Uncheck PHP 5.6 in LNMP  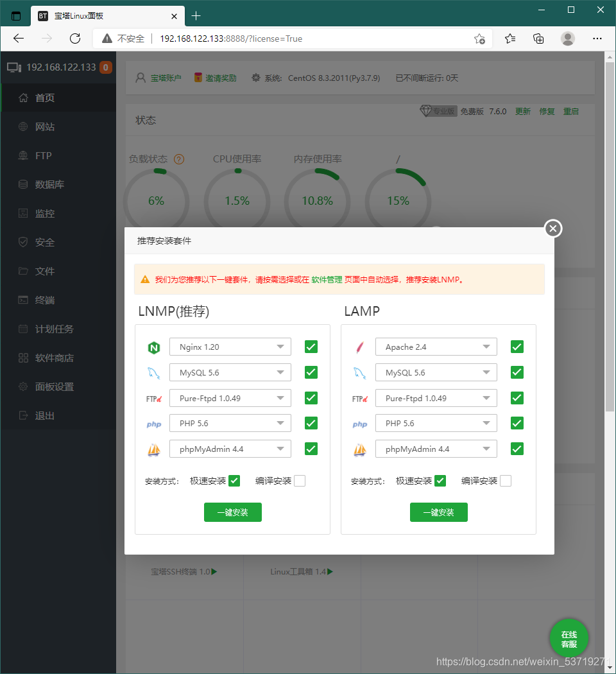311,423
